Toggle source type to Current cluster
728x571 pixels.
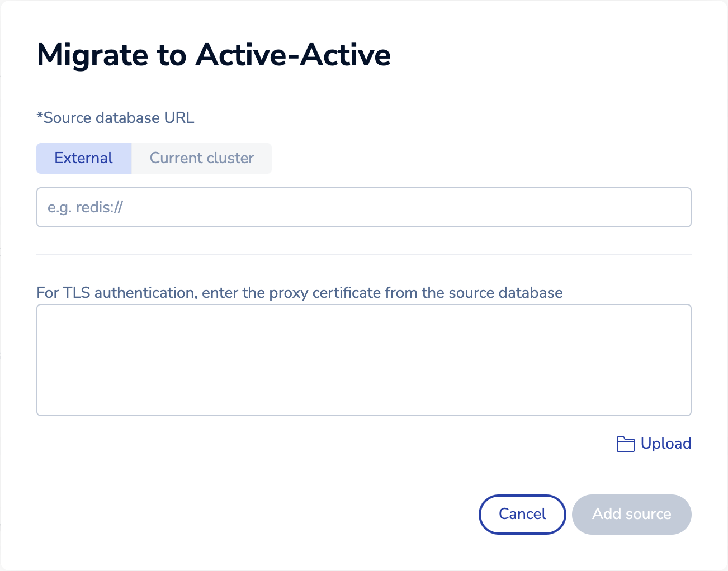click(x=201, y=158)
